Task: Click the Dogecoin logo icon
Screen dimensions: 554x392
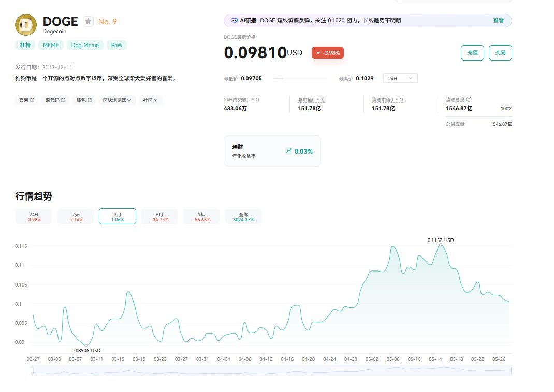Action: click(26, 25)
